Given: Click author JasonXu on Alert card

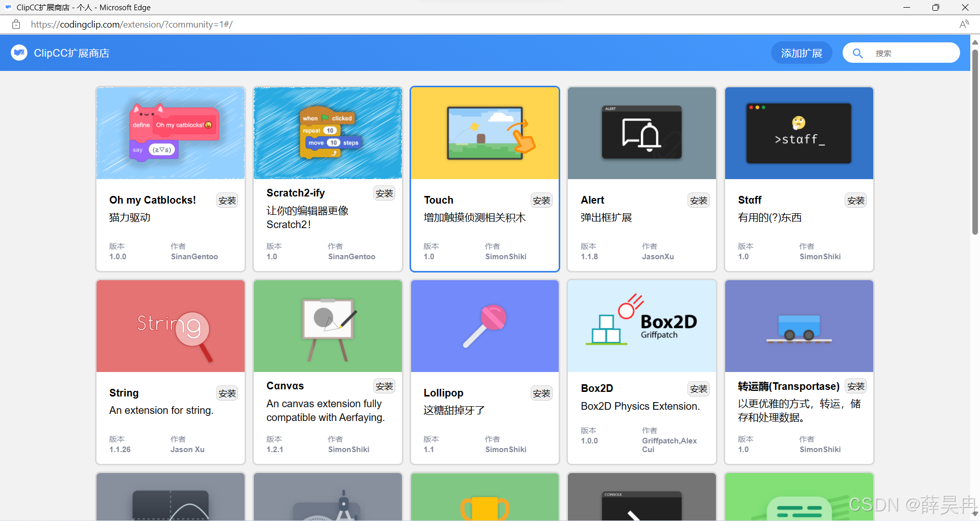Looking at the screenshot, I should 658,257.
